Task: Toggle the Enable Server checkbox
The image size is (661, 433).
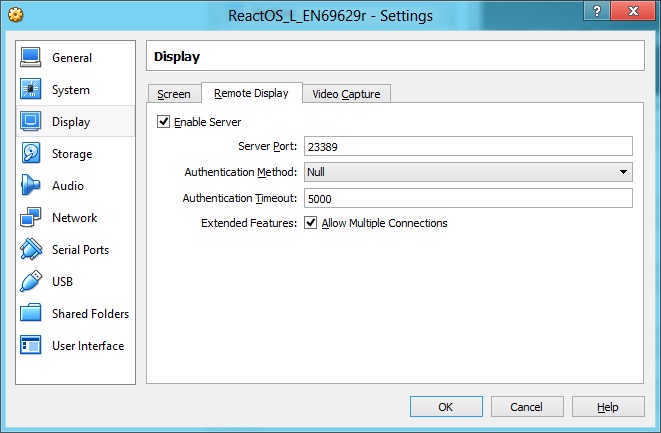Action: pos(164,122)
